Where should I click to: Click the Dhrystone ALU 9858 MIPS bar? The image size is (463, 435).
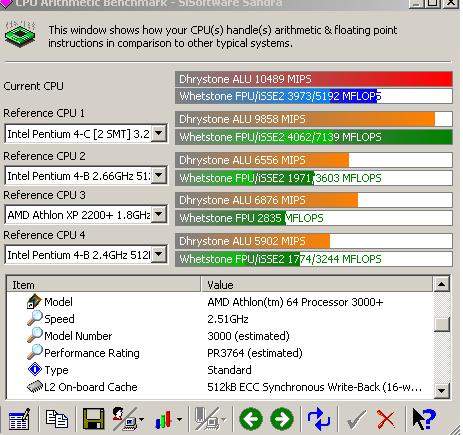(x=314, y=119)
